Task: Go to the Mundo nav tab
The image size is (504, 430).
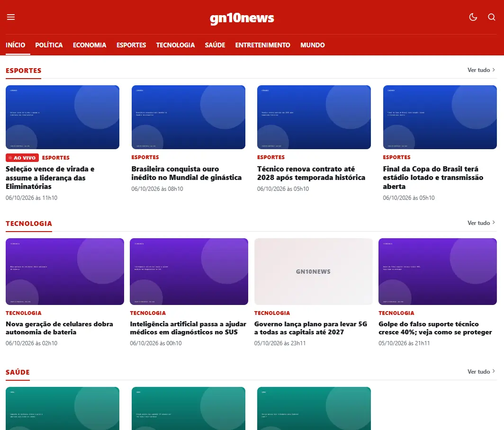Action: pos(313,45)
